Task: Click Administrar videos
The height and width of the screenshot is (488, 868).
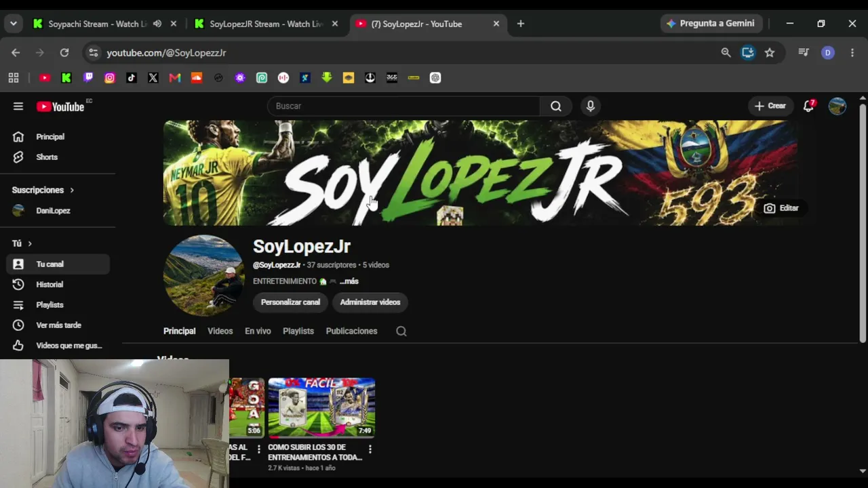Action: 370,302
